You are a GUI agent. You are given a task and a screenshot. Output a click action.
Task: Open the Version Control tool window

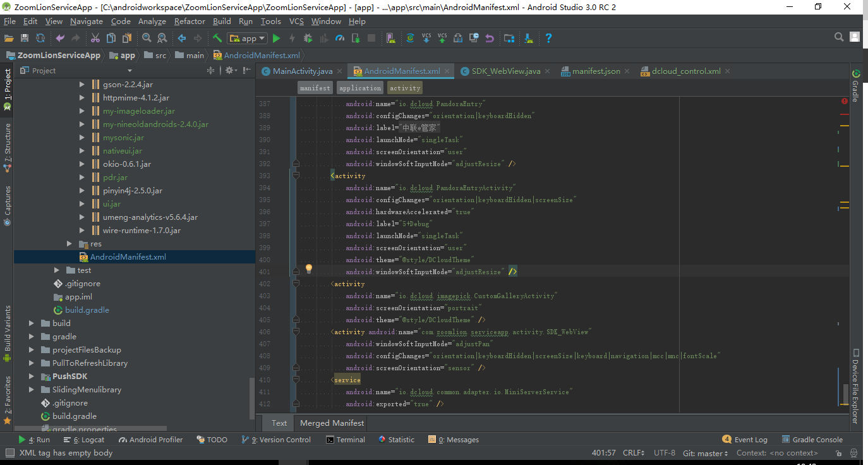[276, 440]
